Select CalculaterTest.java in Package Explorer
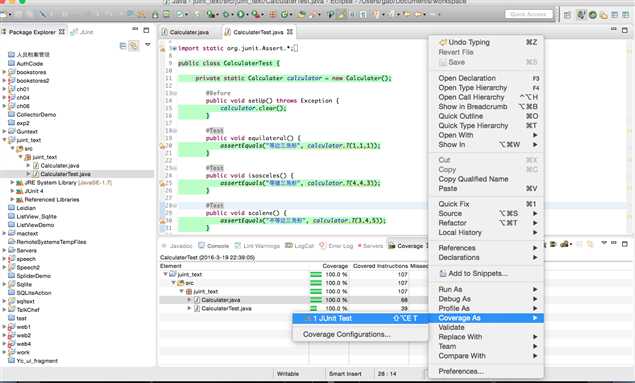635x383 pixels. [65, 174]
